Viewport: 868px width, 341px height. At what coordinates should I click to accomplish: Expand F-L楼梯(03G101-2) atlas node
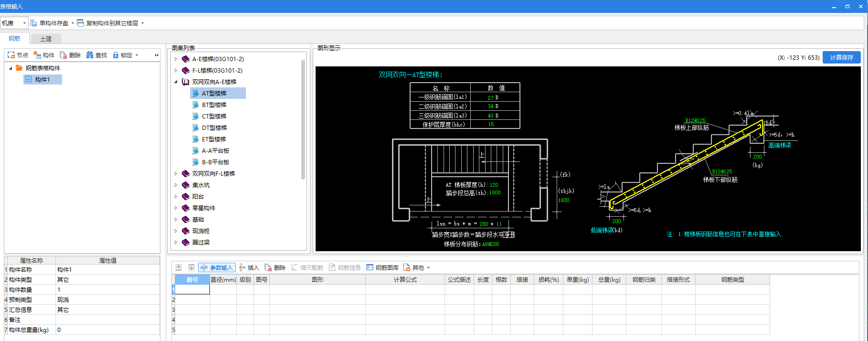[176, 71]
